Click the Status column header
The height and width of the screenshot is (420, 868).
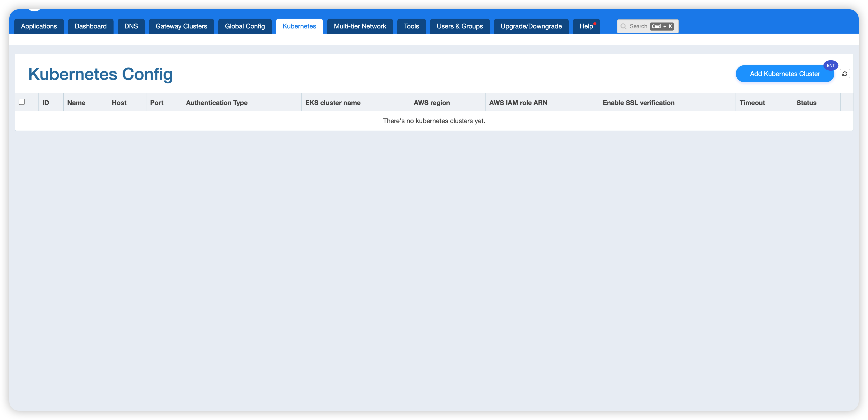[806, 103]
